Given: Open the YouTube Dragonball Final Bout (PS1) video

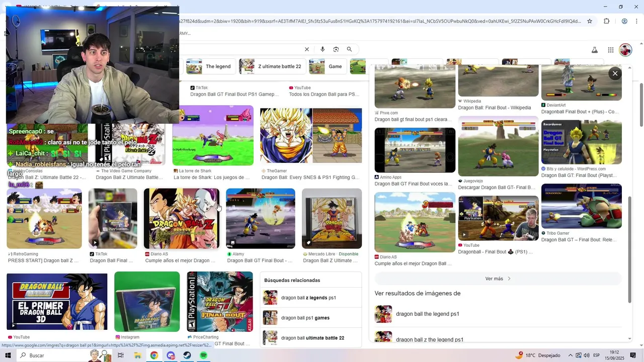Looking at the screenshot, I should click(498, 218).
